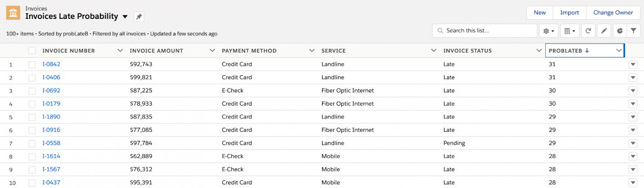Refresh the invoice list

[x=588, y=31]
